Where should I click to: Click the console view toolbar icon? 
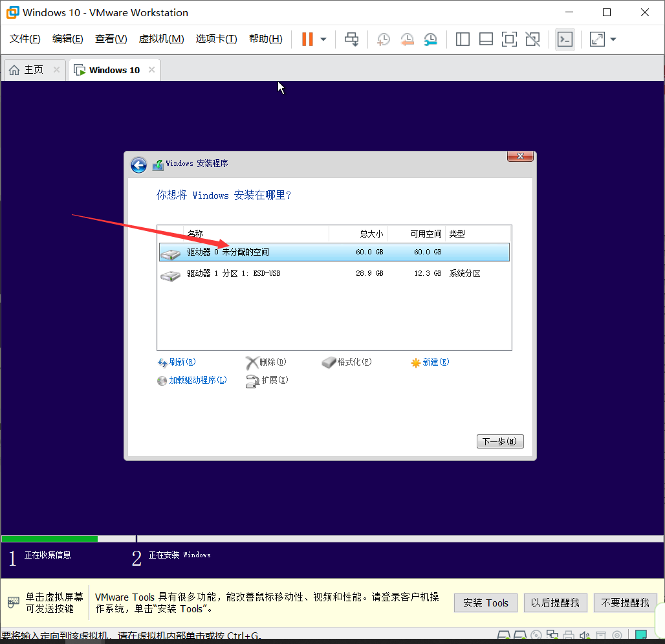click(565, 39)
